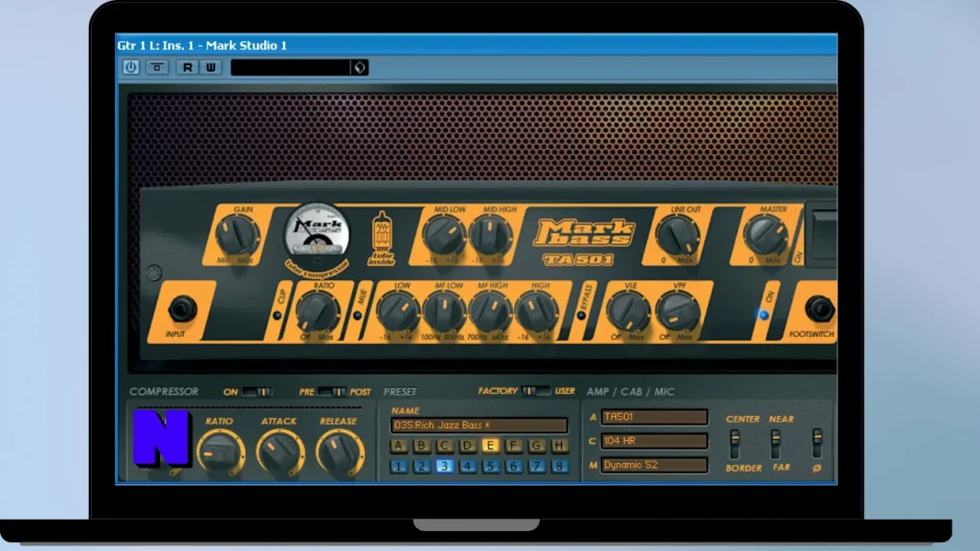Click the compressor section RATIO knob

(220, 452)
